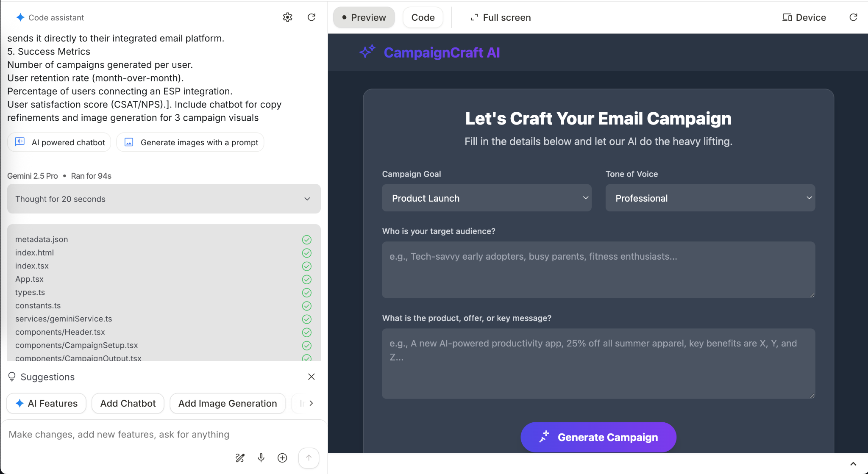Select the Preview tab
This screenshot has width=868, height=474.
pos(364,17)
